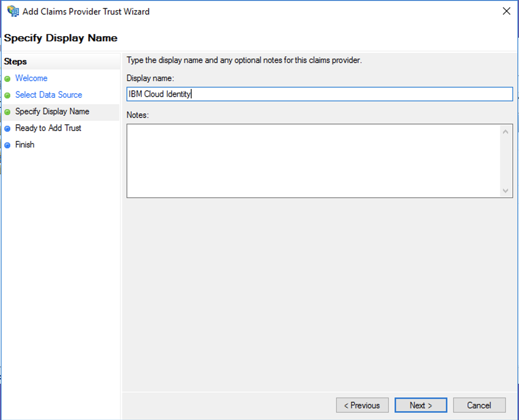Cancel the wizard
Image resolution: width=519 pixels, height=420 pixels.
tap(479, 405)
